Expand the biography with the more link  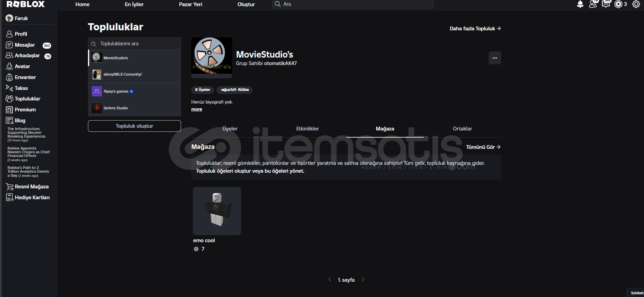[x=197, y=109]
